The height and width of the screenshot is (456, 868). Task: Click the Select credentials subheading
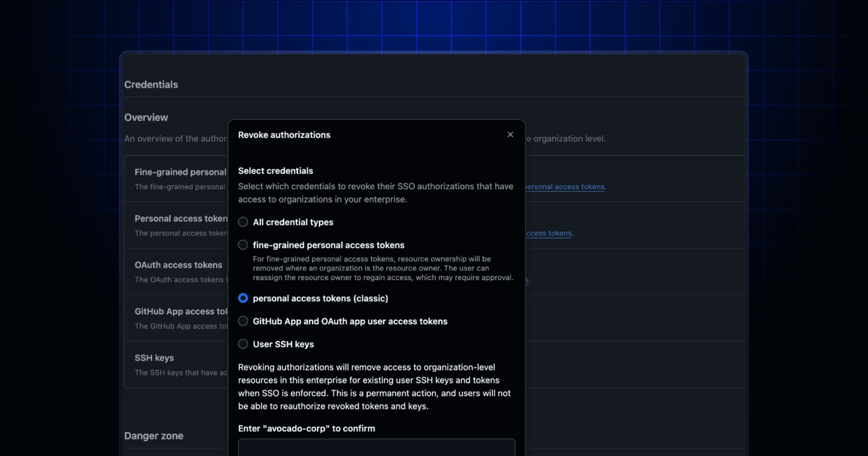coord(276,171)
